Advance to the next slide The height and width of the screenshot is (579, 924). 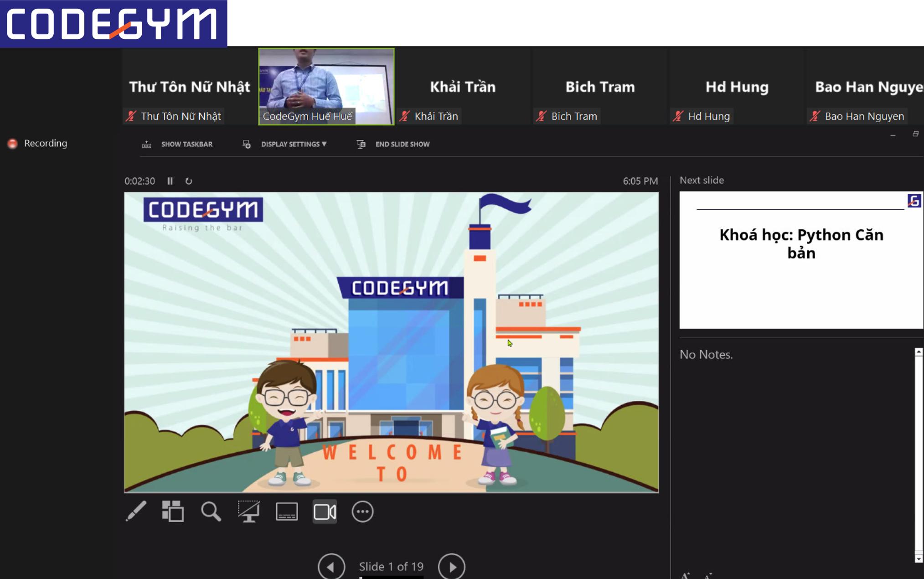[x=451, y=566]
